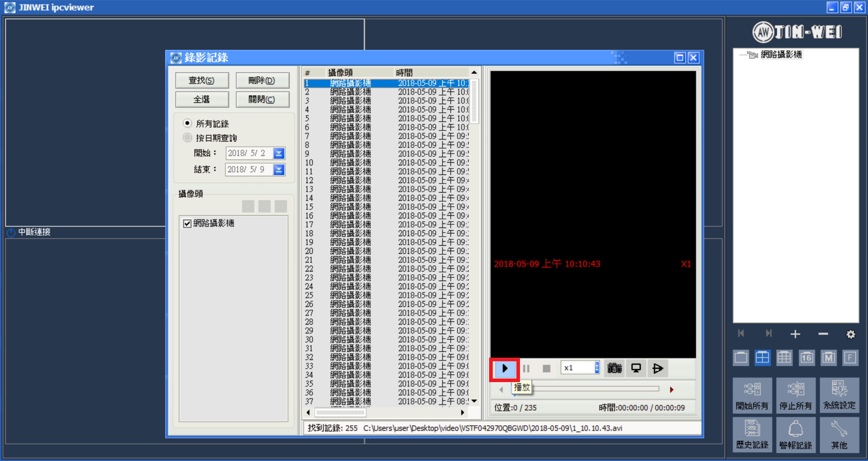This screenshot has width=868, height=461.
Task: Click the 時間 column header
Action: [x=431, y=73]
